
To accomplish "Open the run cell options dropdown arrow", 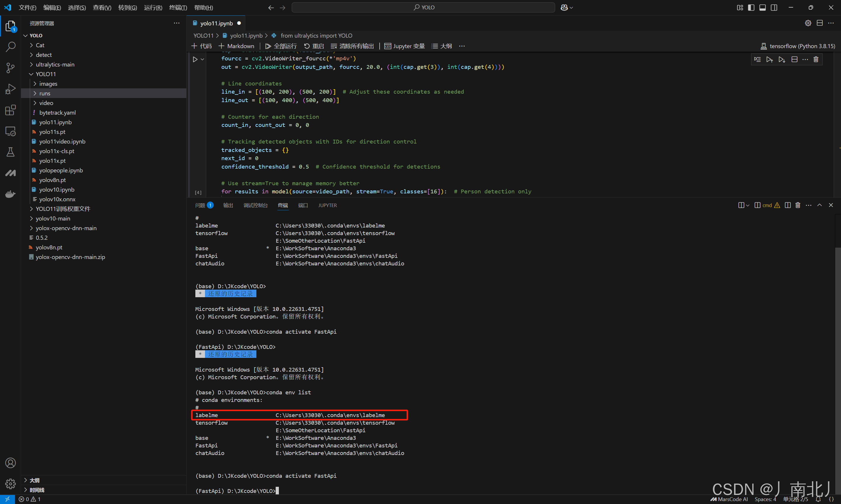I will (x=203, y=60).
